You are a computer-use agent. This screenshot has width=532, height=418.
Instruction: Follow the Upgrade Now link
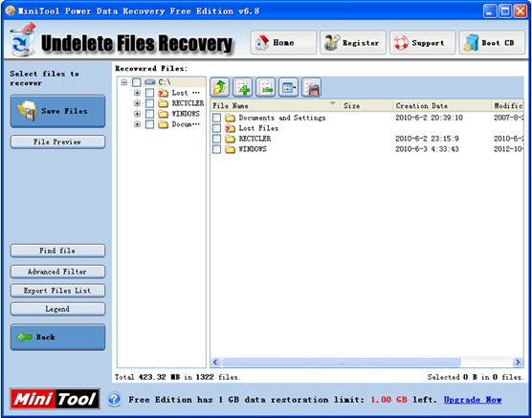(473, 400)
